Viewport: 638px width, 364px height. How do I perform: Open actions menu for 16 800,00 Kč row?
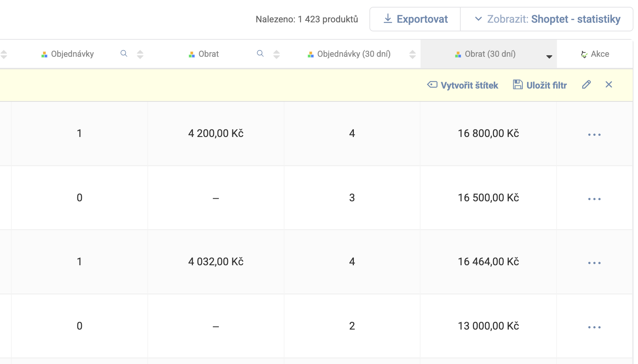coord(594,135)
